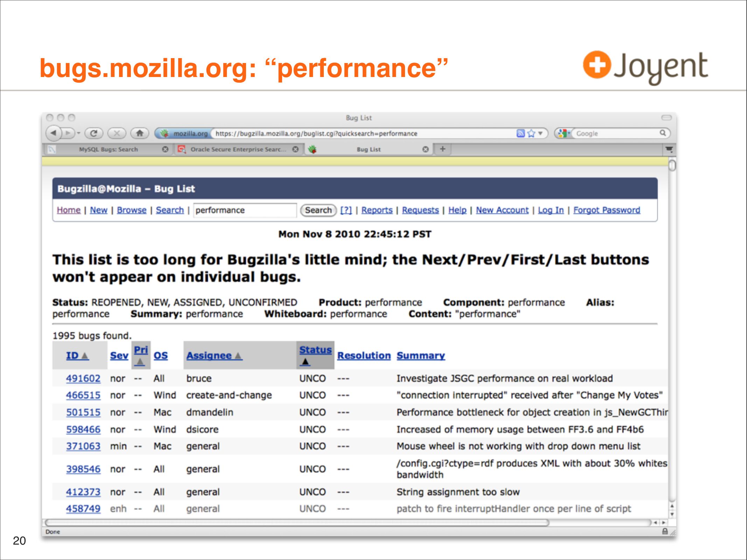Switch to the MySQL Bugs: Search tab
Viewport: 747px width, 560px height.
108,149
